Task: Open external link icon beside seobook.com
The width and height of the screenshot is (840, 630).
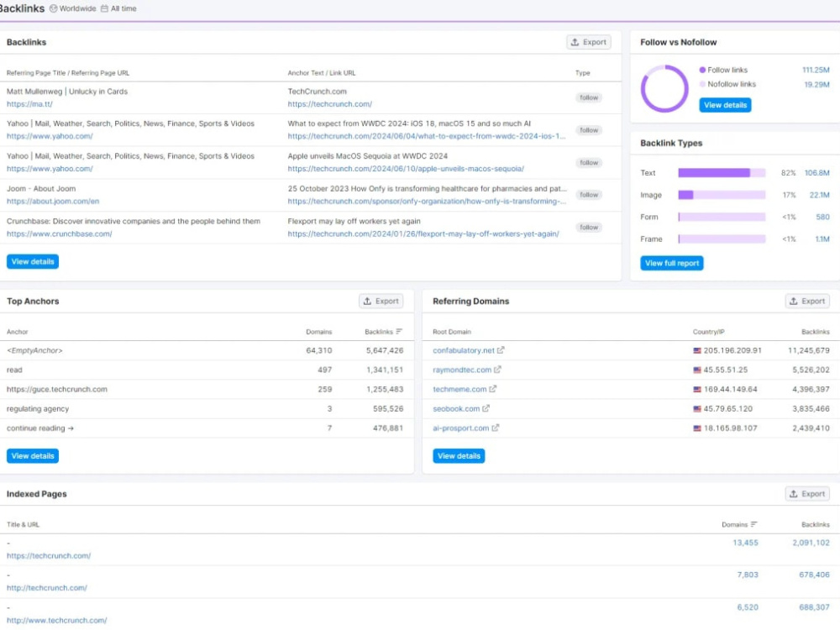Action: click(x=486, y=408)
